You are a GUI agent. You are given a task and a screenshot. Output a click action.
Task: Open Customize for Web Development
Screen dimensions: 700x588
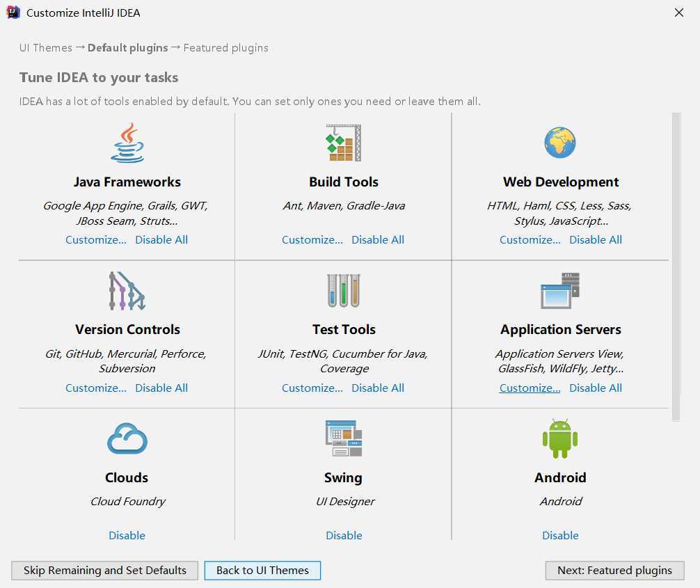point(530,240)
